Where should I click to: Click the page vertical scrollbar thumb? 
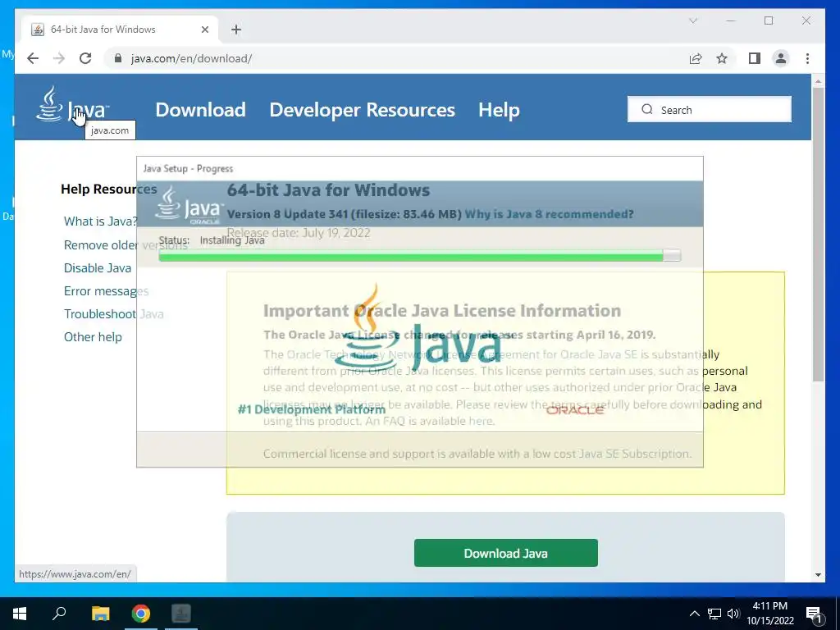point(818,234)
